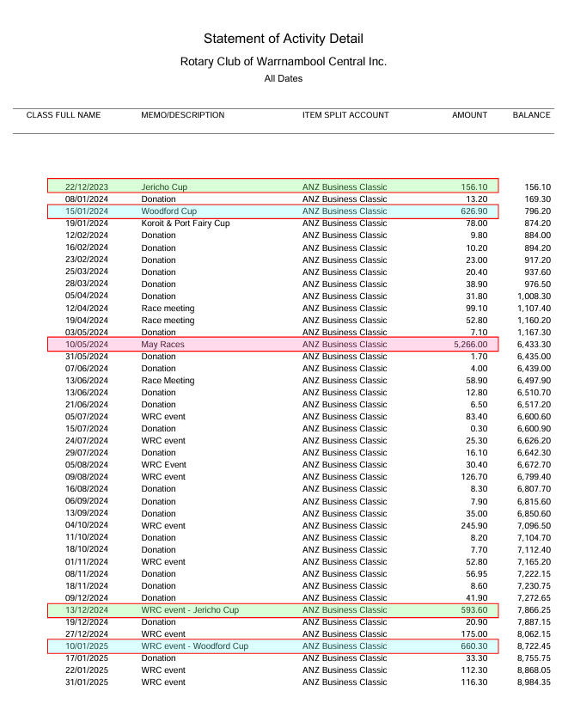
Task: Click the 245.90 amount on 04/10/2024
Action: [x=474, y=525]
